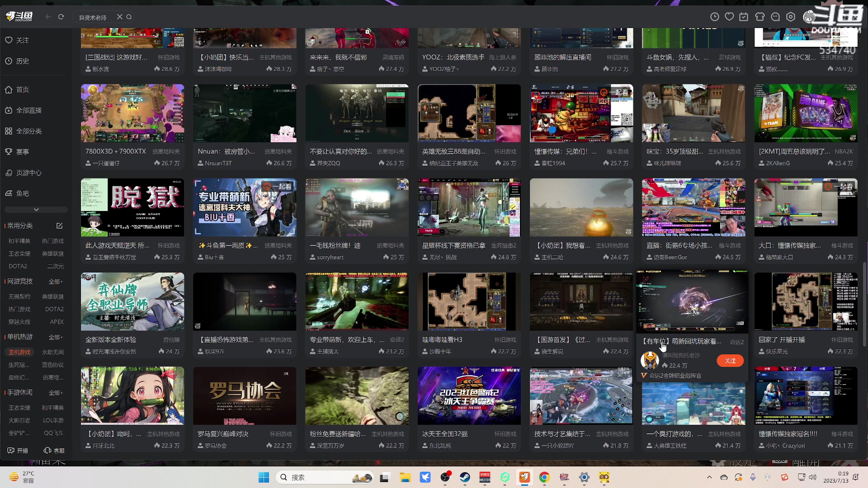Open Google Chrome from the taskbar
Image resolution: width=868 pixels, height=488 pixels.
[544, 477]
